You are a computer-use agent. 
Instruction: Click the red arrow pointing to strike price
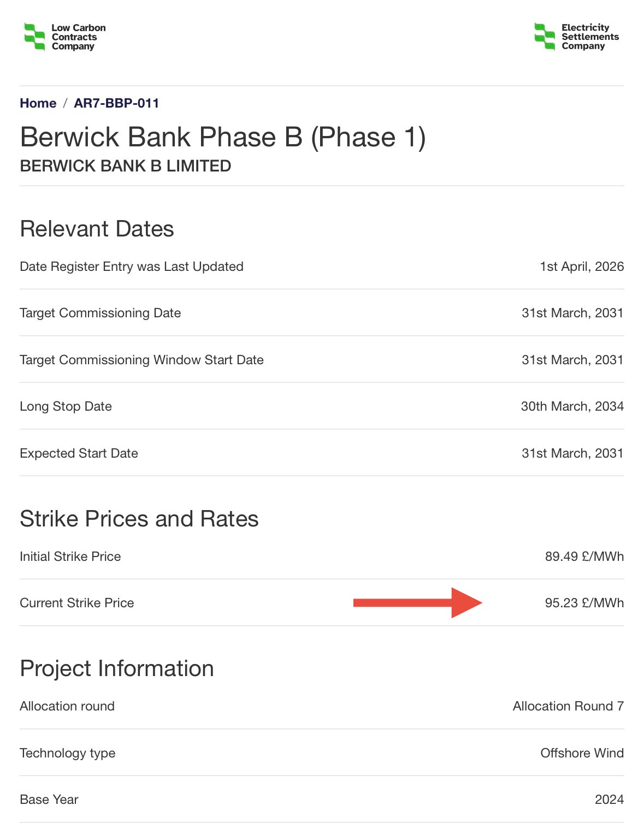417,603
